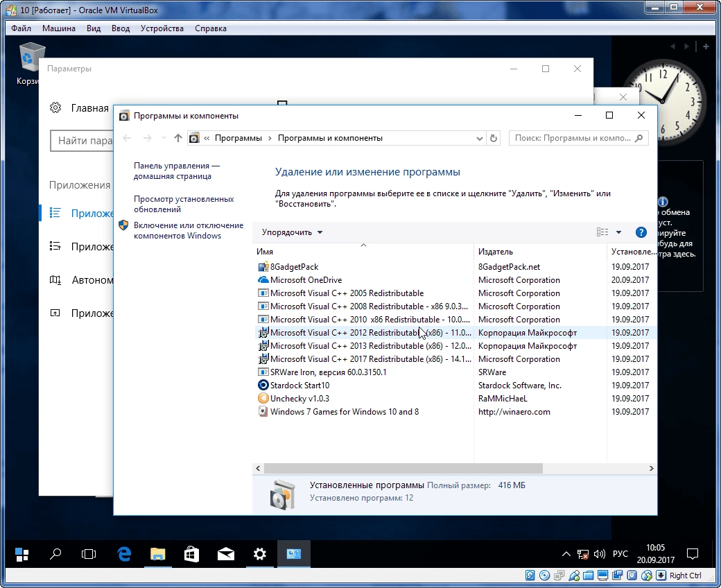Sort by the Издатель column header

click(540, 252)
